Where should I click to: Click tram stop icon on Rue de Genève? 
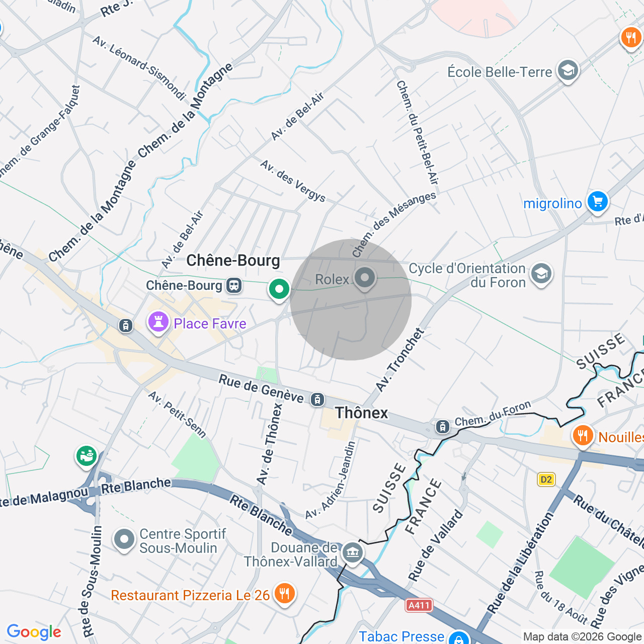(x=317, y=400)
